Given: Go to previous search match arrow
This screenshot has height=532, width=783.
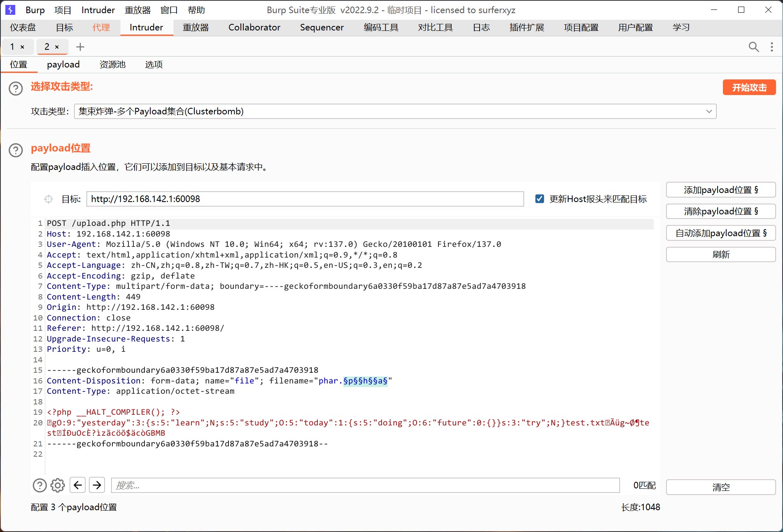Looking at the screenshot, I should (x=78, y=486).
